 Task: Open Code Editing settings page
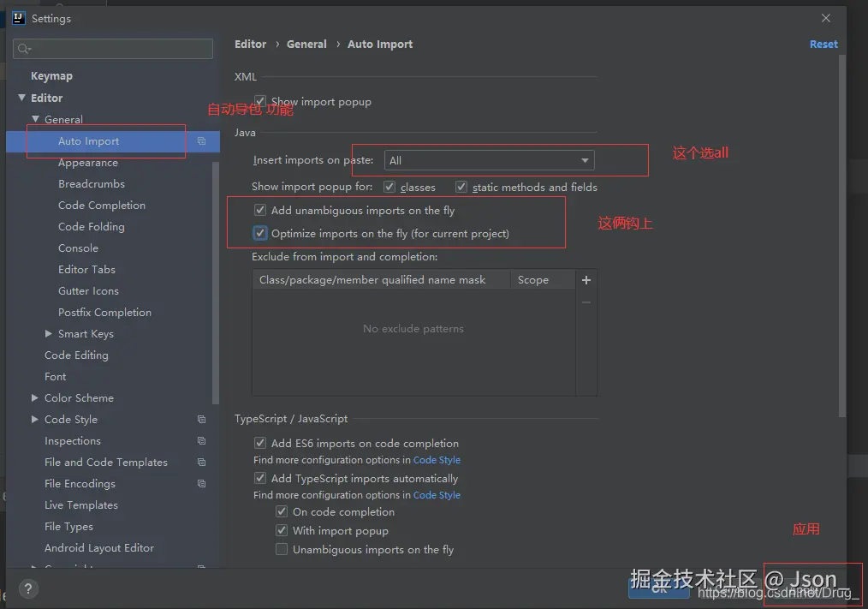click(76, 355)
